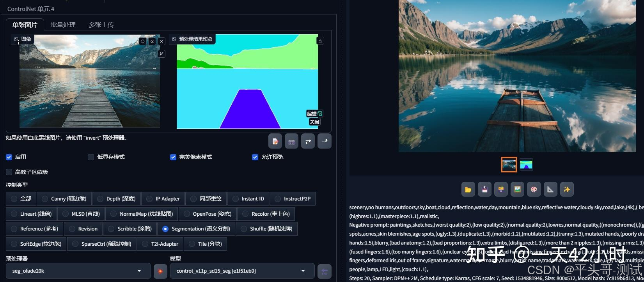Run preprocessor with the explosion icon
Screen dimensions: 644x282
point(160,271)
